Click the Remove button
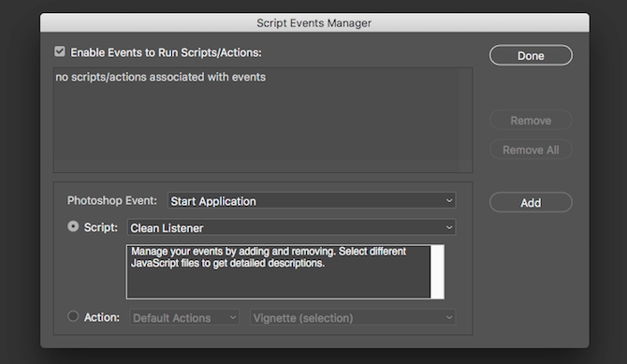 click(531, 121)
